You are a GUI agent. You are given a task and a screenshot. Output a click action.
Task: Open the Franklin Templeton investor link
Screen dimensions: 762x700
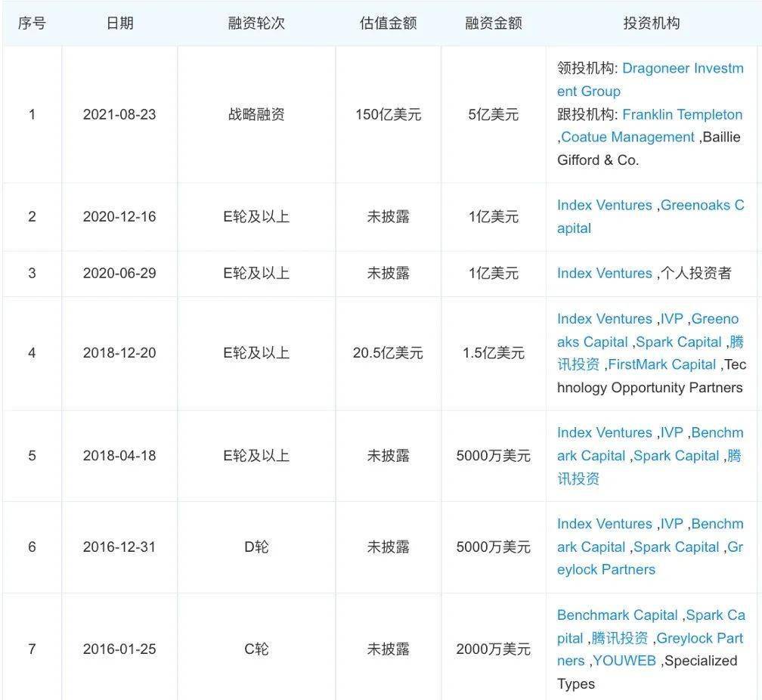(683, 114)
